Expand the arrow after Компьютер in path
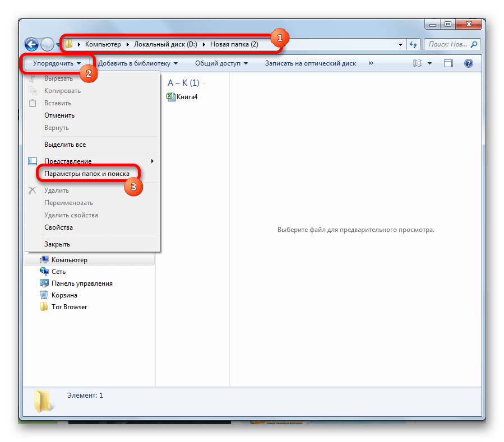The height and width of the screenshot is (442, 504). tap(128, 45)
